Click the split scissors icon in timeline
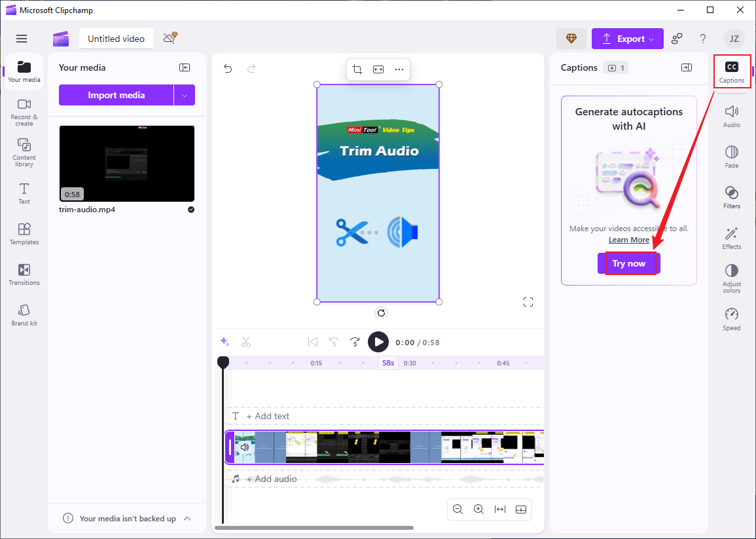Viewport: 756px width, 539px height. click(246, 342)
